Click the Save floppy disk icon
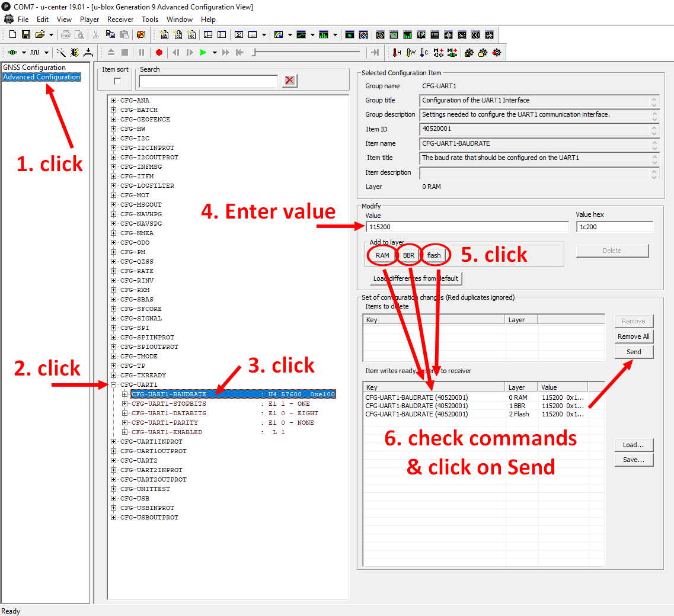This screenshot has height=616, width=674. pos(26,35)
